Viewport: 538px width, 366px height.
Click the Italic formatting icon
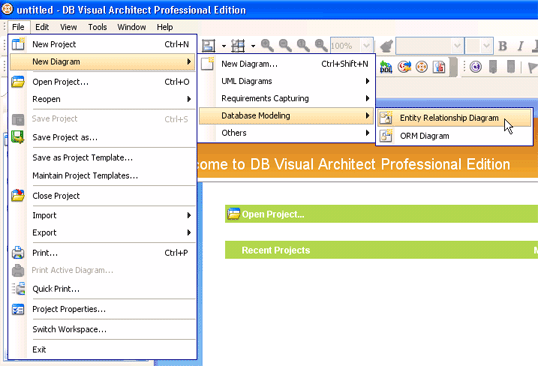coord(521,46)
